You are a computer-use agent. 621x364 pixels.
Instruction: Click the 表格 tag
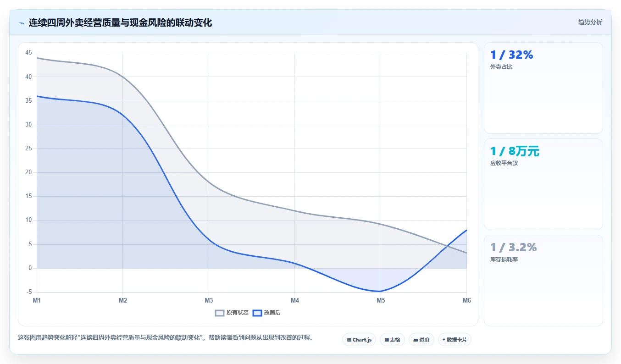[x=392, y=340]
